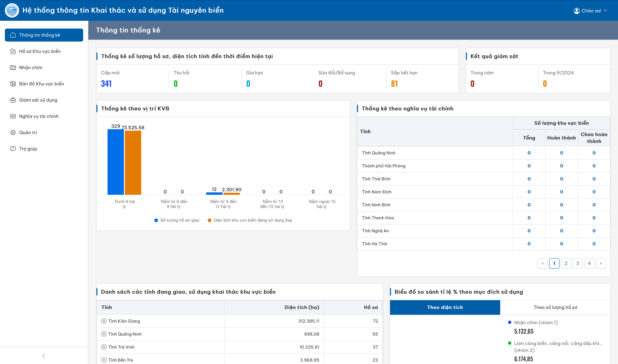The width and height of the screenshot is (618, 364).
Task: Open the Trợ giúp help icon
Action: pyautogui.click(x=13, y=149)
